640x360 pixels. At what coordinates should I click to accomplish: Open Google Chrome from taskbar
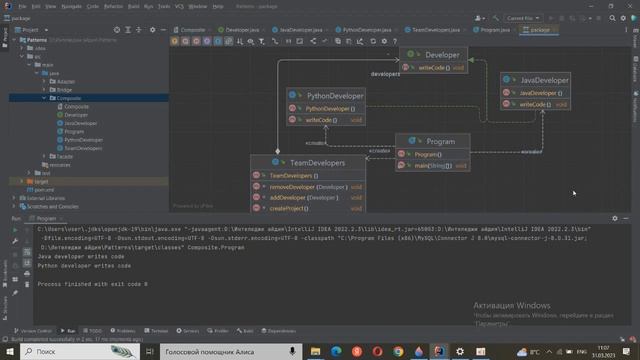click(x=398, y=351)
